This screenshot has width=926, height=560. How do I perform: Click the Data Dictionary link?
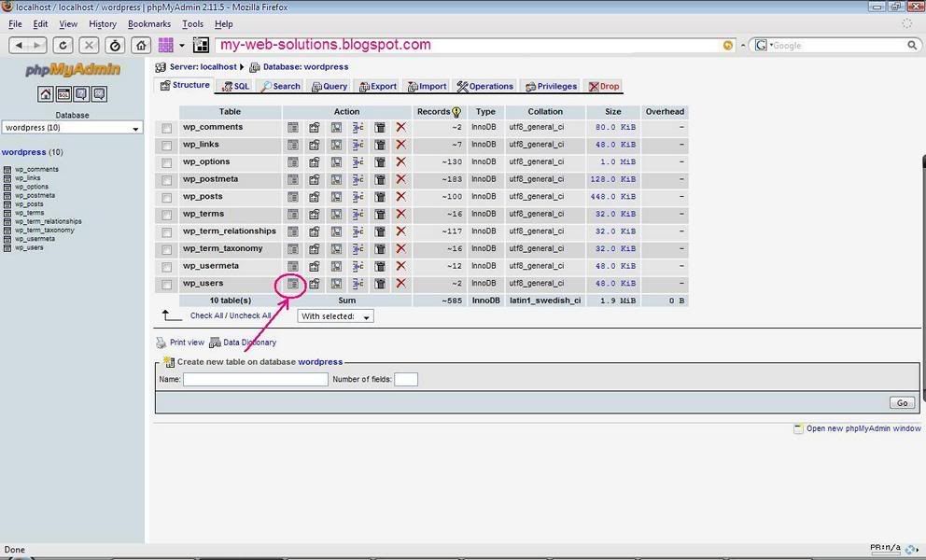click(x=249, y=343)
